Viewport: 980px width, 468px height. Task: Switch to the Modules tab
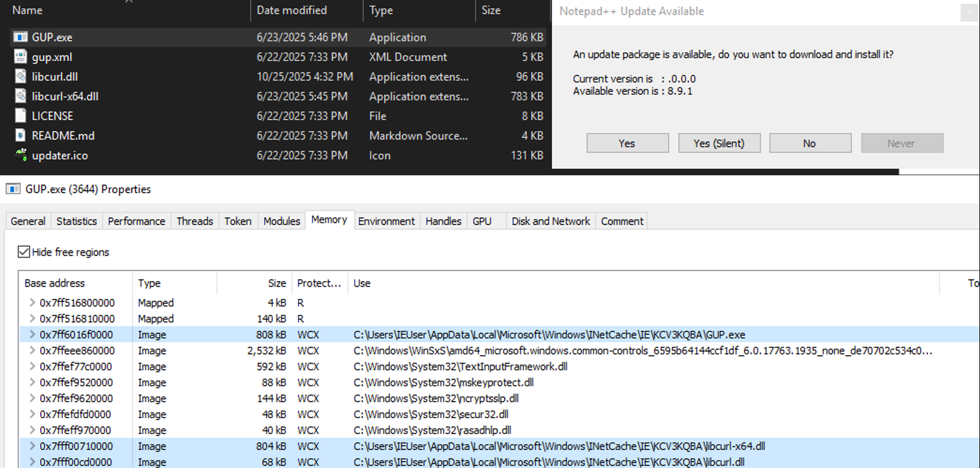tap(282, 221)
